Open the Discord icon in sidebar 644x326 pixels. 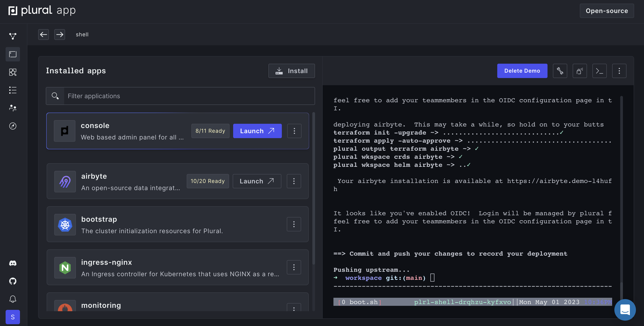coord(13,263)
